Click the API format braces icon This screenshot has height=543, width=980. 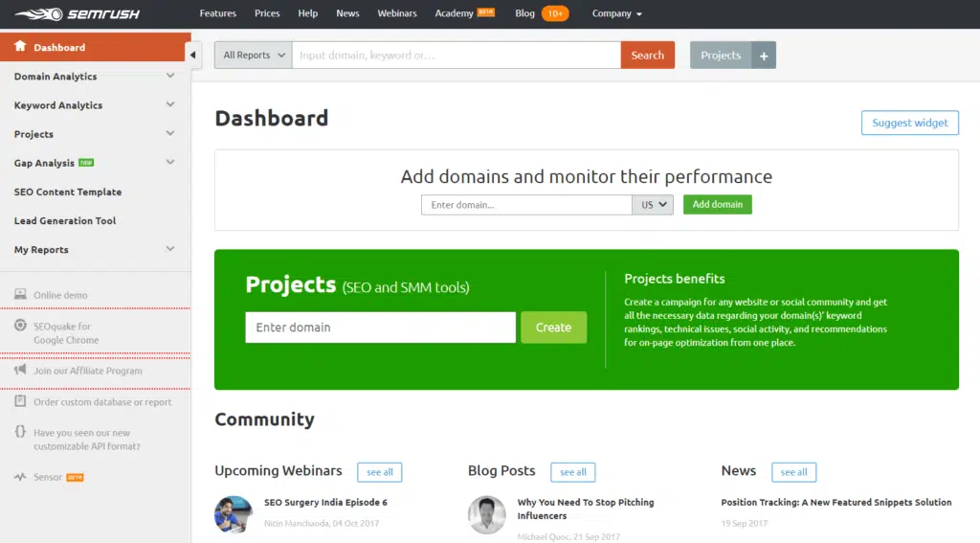click(x=20, y=433)
